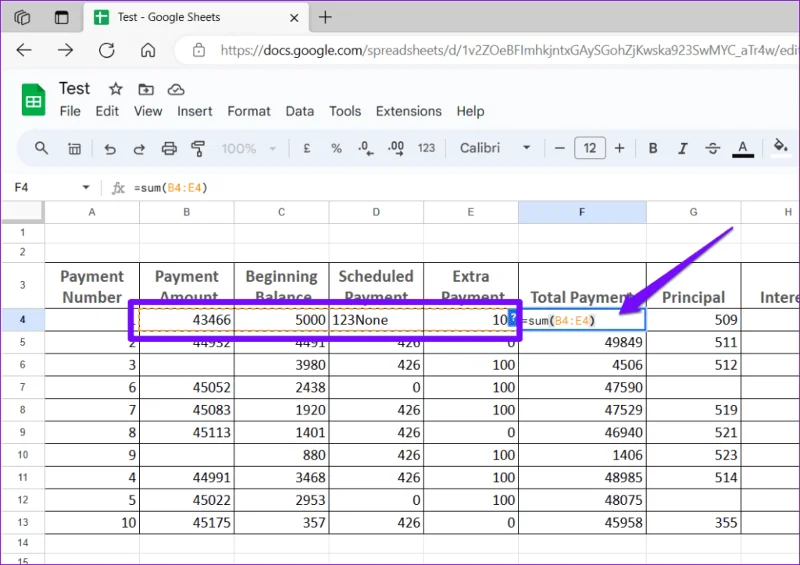The height and width of the screenshot is (565, 800).
Task: Star the Test spreadsheet
Action: [x=116, y=89]
